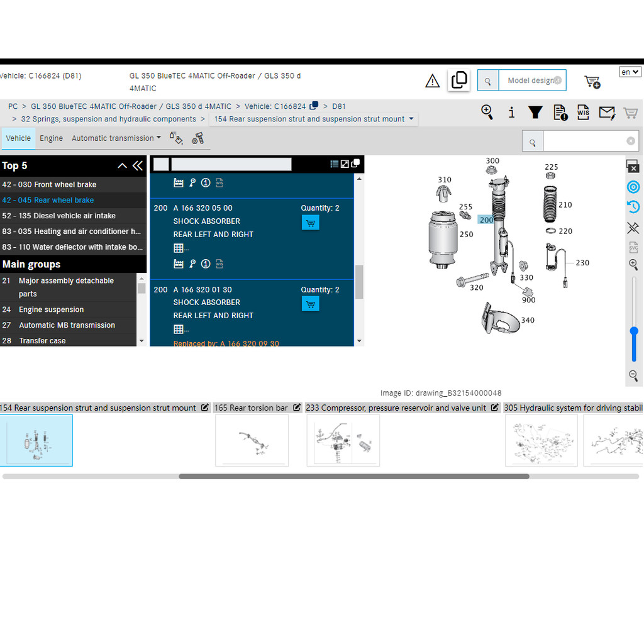Click the key icon under A 166 320 05 00

pyautogui.click(x=192, y=264)
